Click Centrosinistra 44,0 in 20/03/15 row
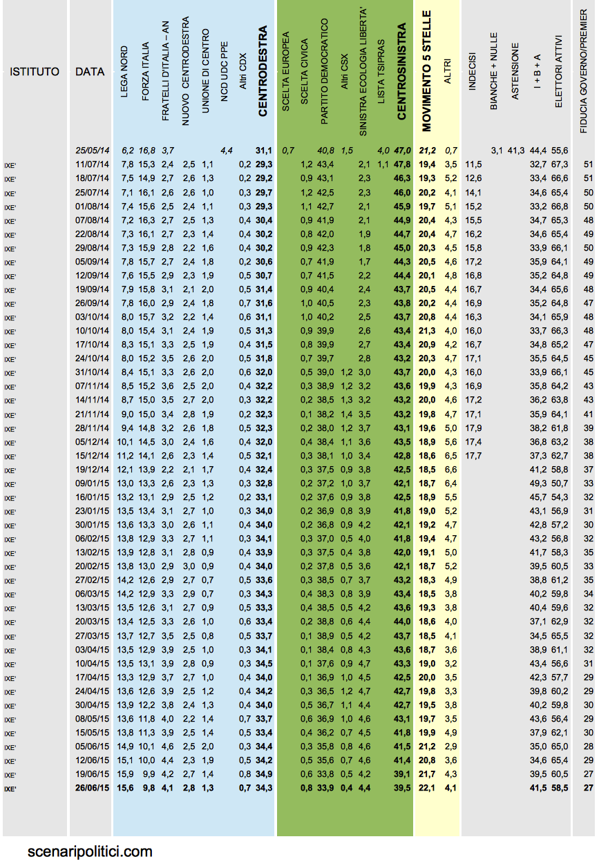Viewport: 599px width, 868px height. click(x=402, y=621)
